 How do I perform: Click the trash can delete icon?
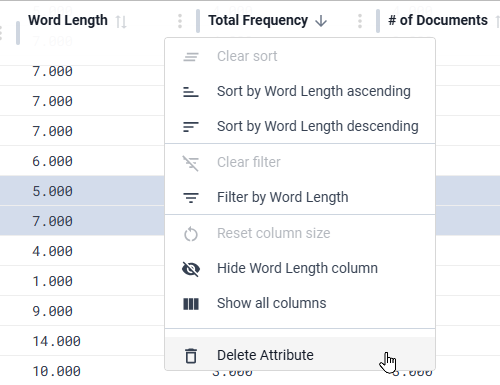pos(191,355)
